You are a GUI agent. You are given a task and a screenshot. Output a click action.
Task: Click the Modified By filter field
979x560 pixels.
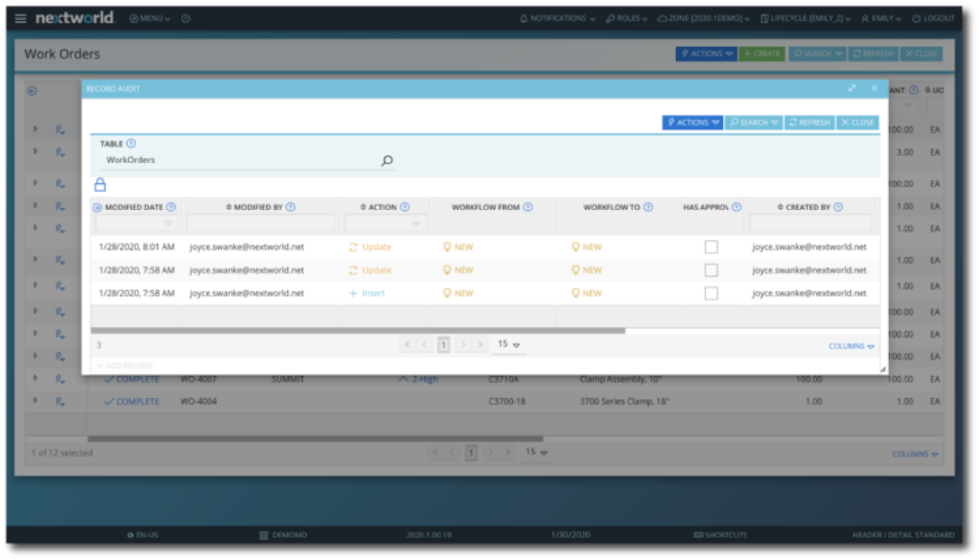pyautogui.click(x=261, y=223)
